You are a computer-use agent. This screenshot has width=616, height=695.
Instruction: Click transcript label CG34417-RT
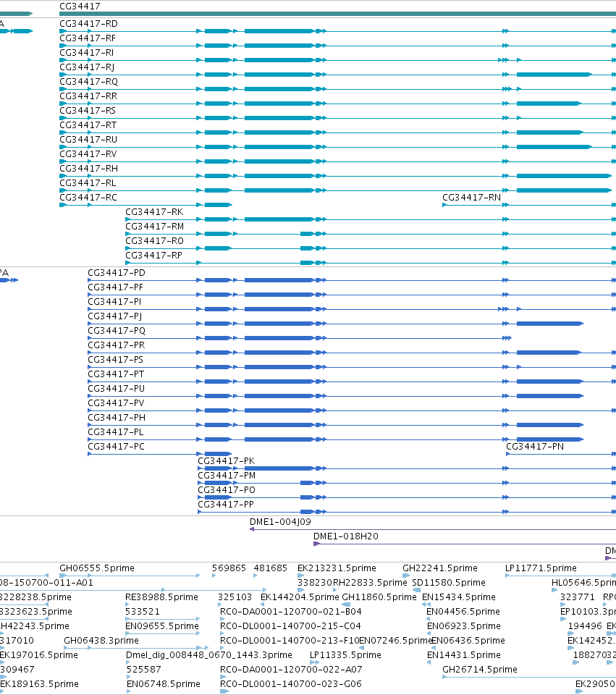(88, 125)
